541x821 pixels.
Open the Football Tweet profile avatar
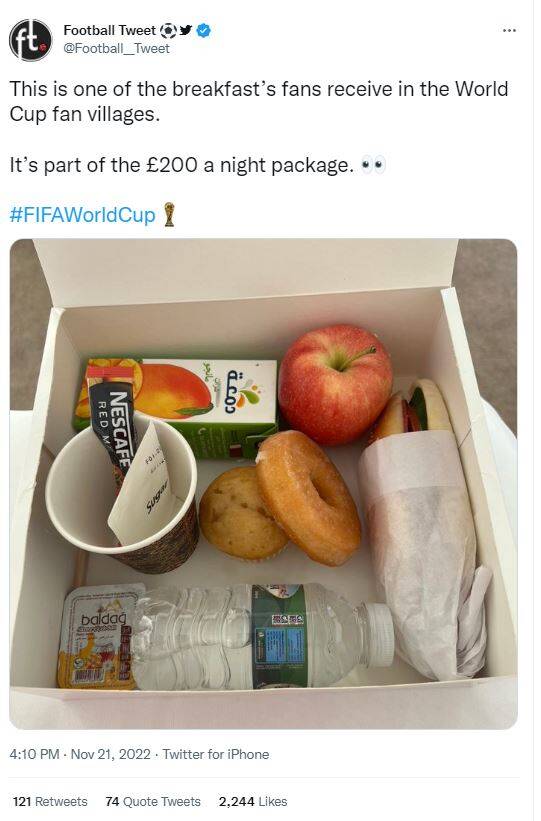[x=30, y=40]
